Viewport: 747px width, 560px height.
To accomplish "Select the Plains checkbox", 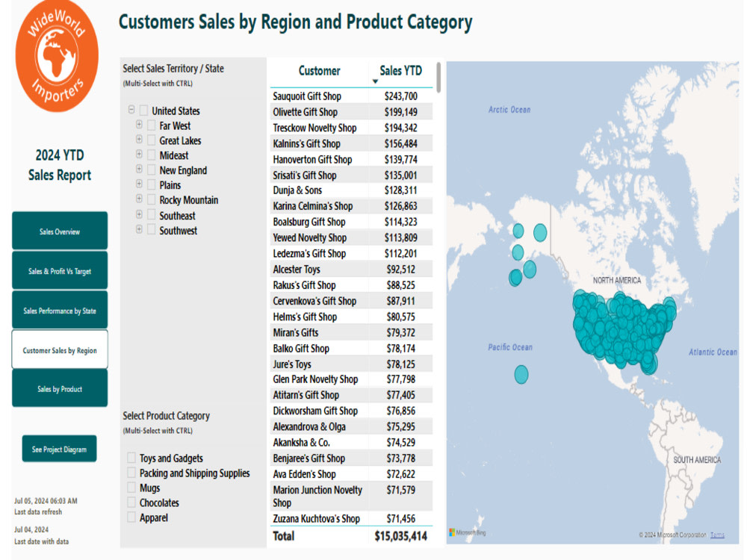I will tap(152, 184).
